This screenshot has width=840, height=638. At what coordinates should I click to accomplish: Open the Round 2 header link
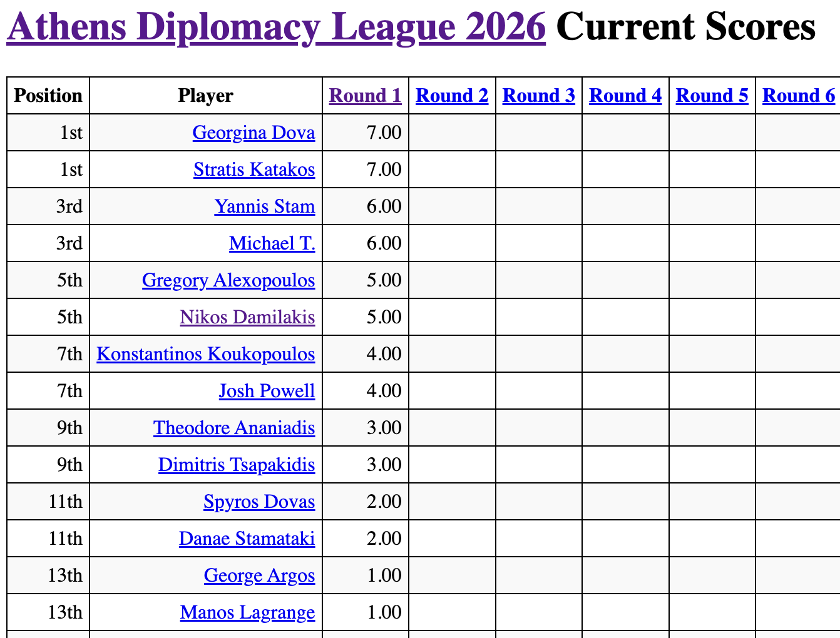(x=452, y=96)
